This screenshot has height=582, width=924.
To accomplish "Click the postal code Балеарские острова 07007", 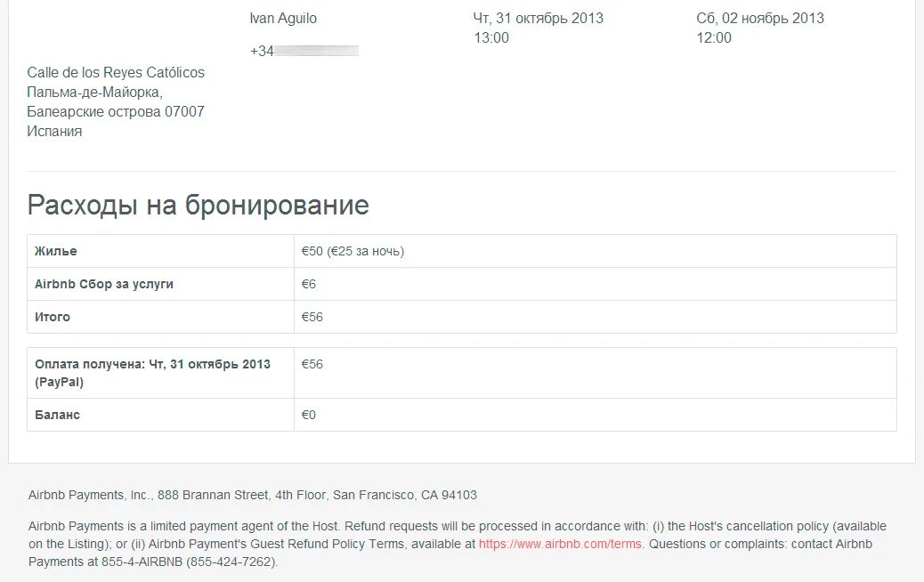I will pos(115,111).
